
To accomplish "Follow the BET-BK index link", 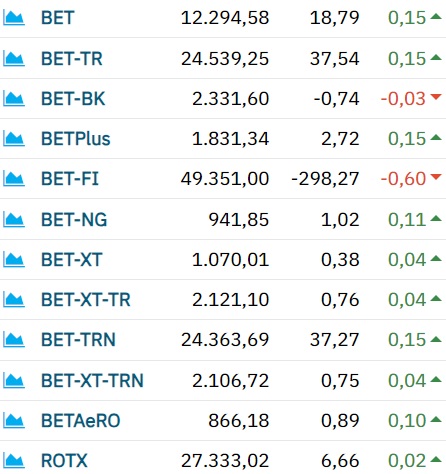I will pos(73,99).
